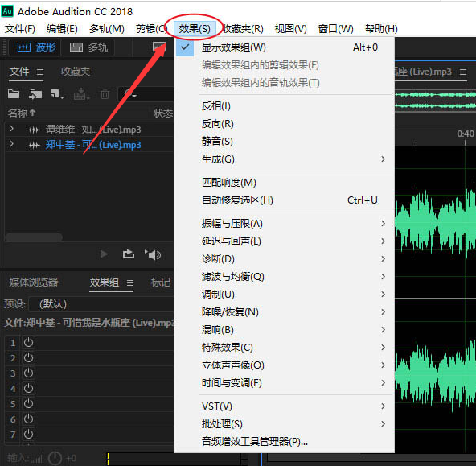Click waveform icon of 郑中基 mp3 file

[35, 145]
